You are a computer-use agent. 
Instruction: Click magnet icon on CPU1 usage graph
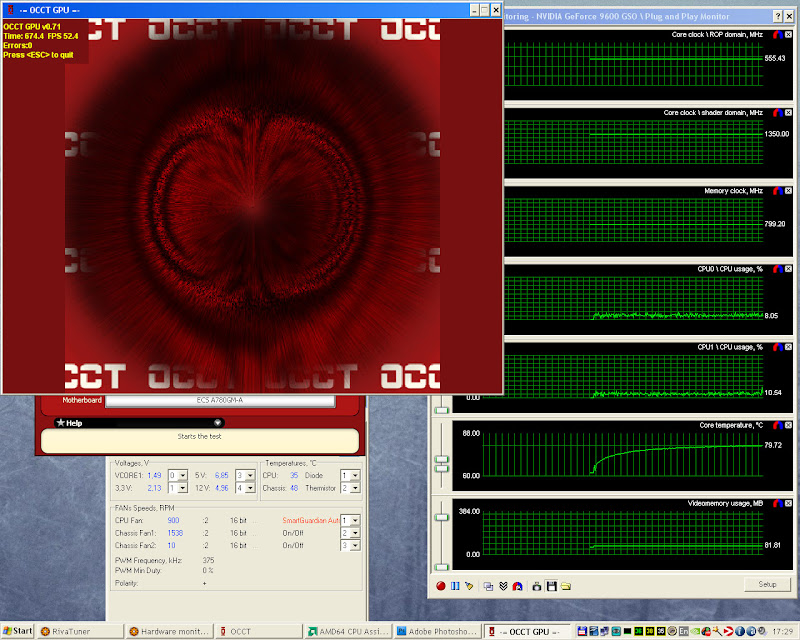click(x=778, y=347)
